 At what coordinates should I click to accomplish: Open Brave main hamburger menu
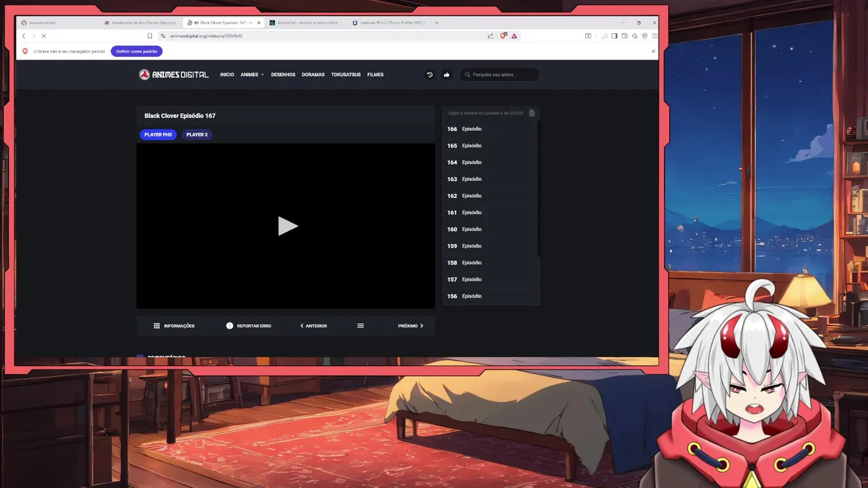tap(654, 36)
